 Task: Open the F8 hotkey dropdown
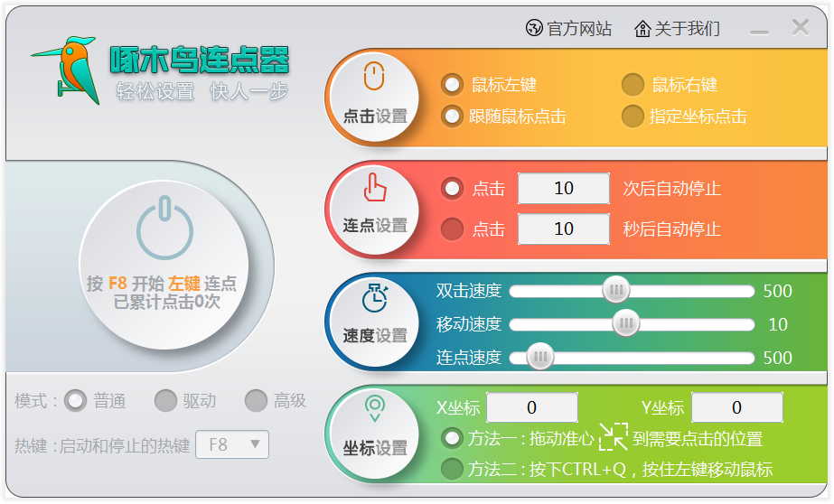point(232,444)
